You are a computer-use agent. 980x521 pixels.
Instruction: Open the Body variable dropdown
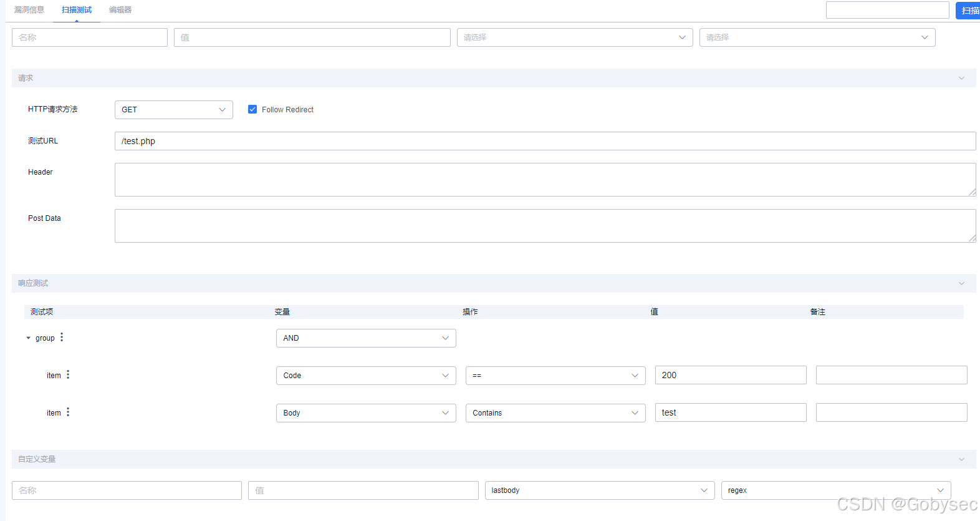tap(366, 413)
